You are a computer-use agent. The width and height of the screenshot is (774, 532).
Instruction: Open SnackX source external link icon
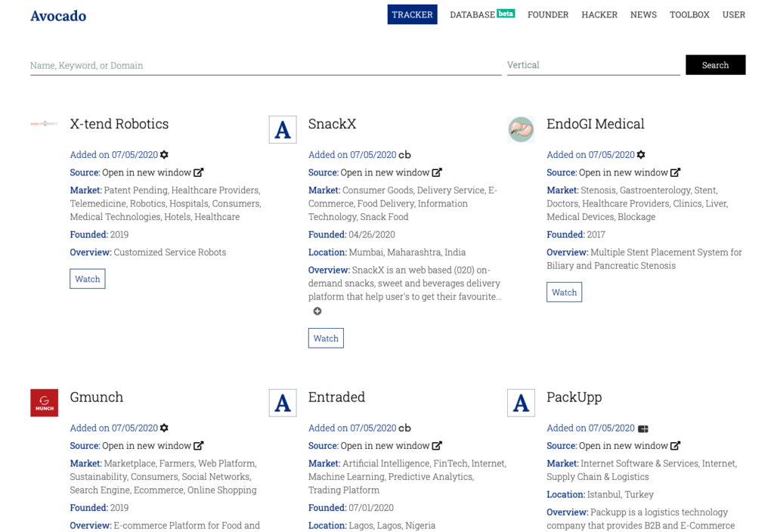[x=437, y=172]
